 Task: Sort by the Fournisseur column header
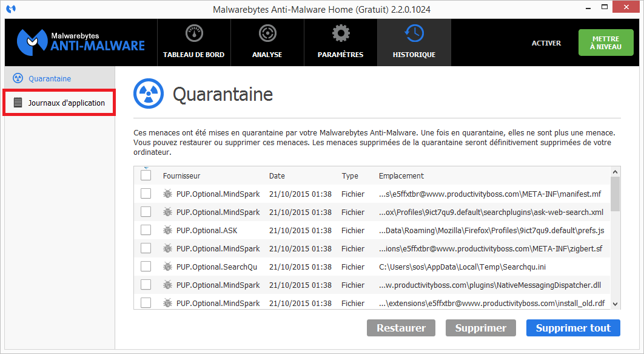coord(181,176)
